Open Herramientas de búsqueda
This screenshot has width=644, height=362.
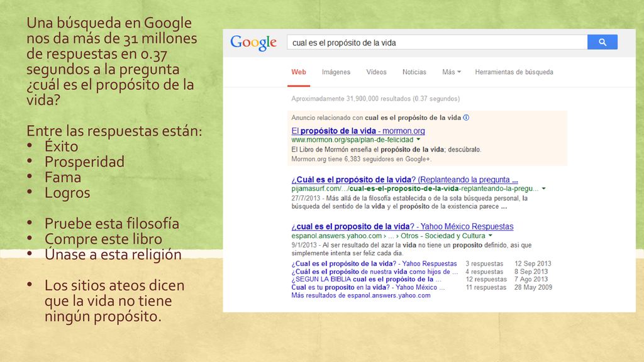(x=514, y=72)
